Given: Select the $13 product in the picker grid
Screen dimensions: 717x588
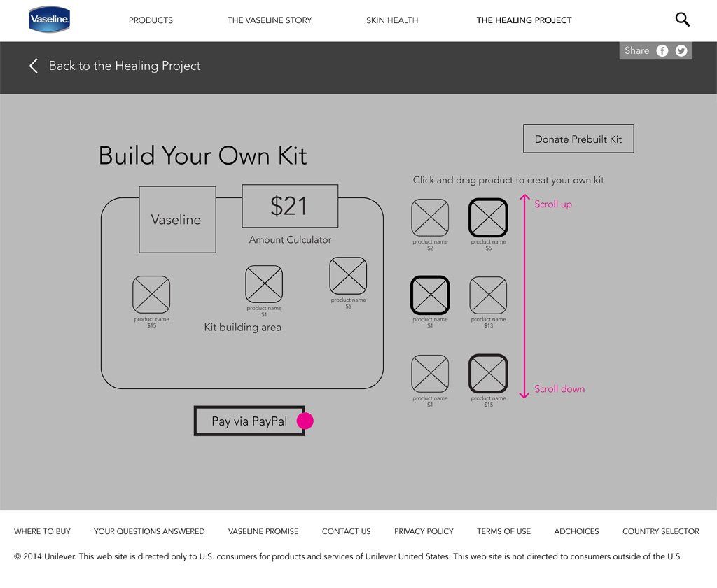Looking at the screenshot, I should coord(488,295).
